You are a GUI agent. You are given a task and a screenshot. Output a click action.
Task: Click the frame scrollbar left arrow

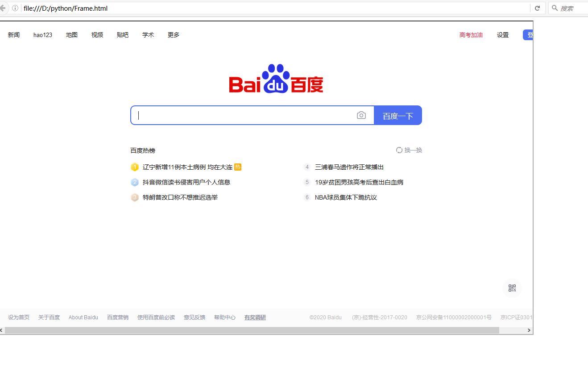pyautogui.click(x=2, y=330)
